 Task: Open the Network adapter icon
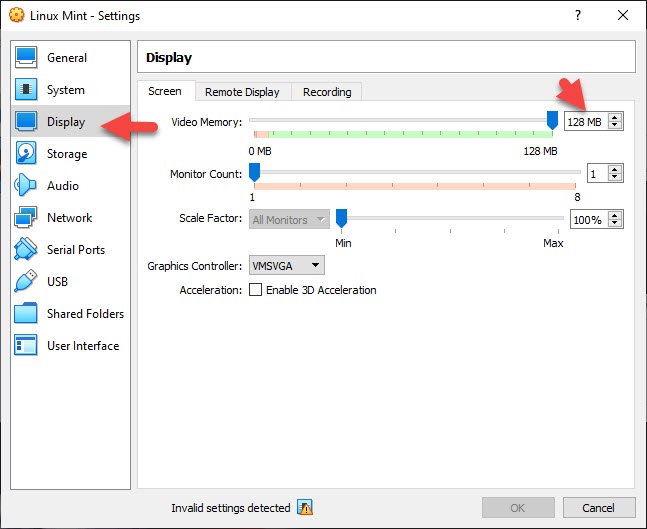click(27, 218)
